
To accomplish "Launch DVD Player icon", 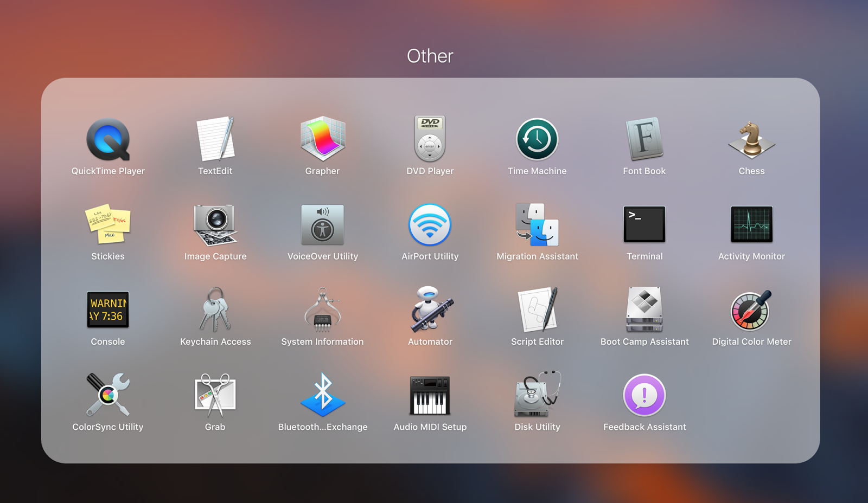I will pos(430,139).
